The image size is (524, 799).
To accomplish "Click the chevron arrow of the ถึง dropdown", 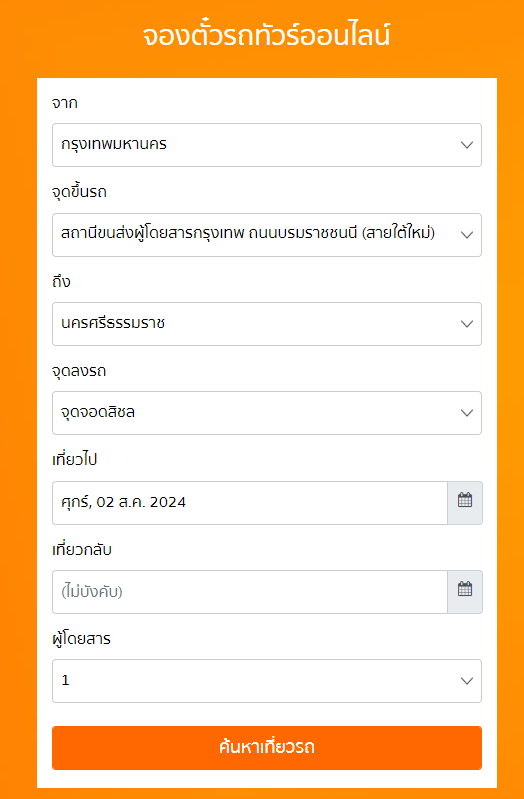I will [x=467, y=324].
